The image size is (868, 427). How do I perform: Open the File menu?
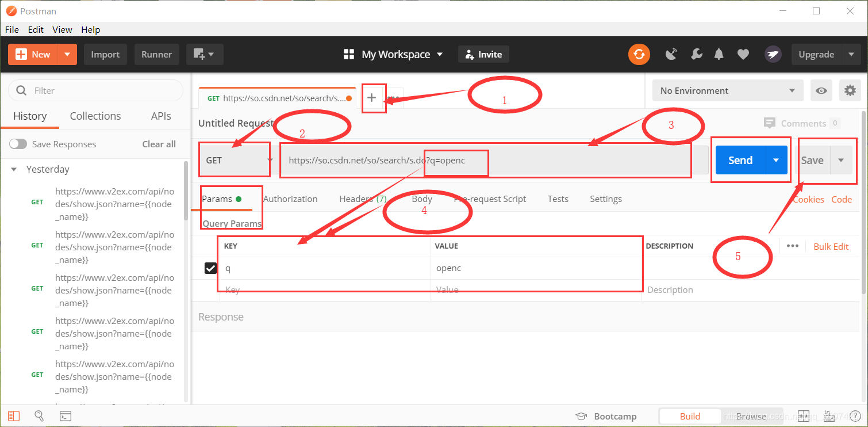(x=11, y=29)
